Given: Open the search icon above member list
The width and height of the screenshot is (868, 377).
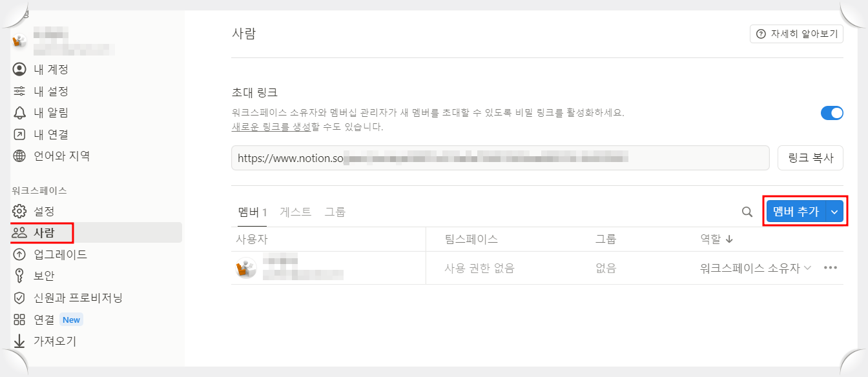Looking at the screenshot, I should tap(747, 211).
